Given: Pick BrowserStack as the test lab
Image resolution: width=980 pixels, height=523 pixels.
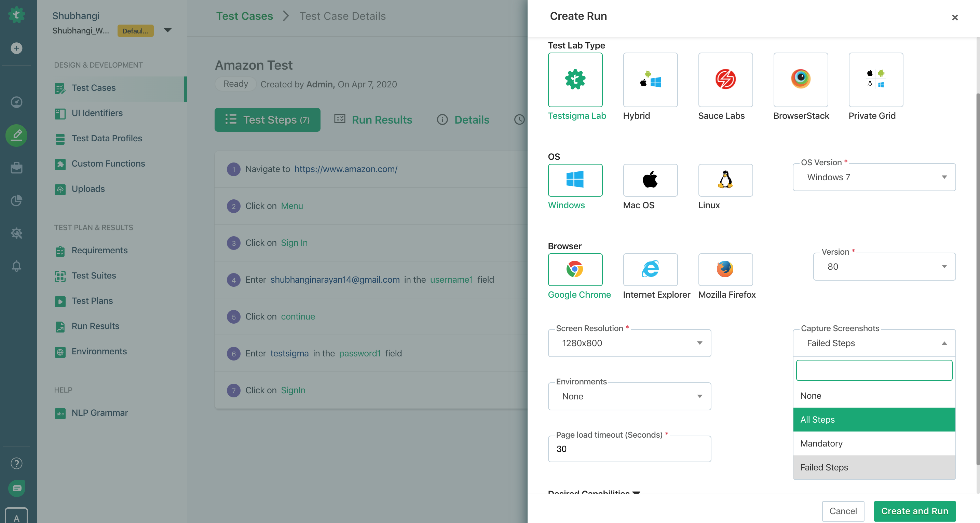Looking at the screenshot, I should coord(800,80).
